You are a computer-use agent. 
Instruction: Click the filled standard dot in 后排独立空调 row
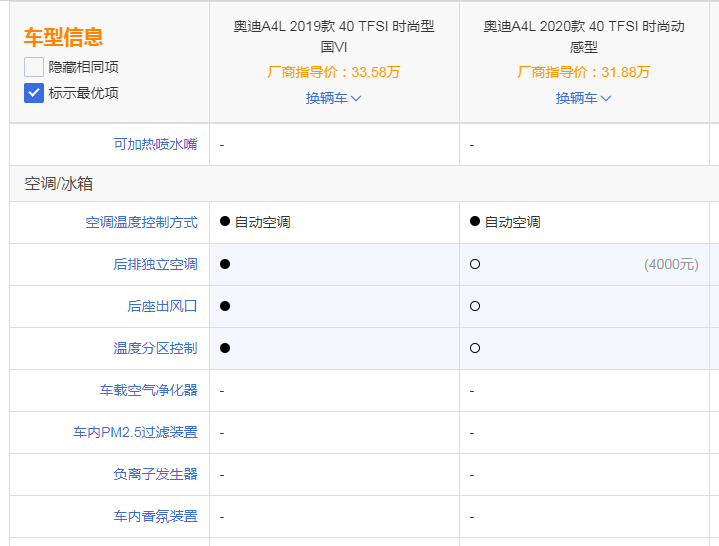click(225, 264)
